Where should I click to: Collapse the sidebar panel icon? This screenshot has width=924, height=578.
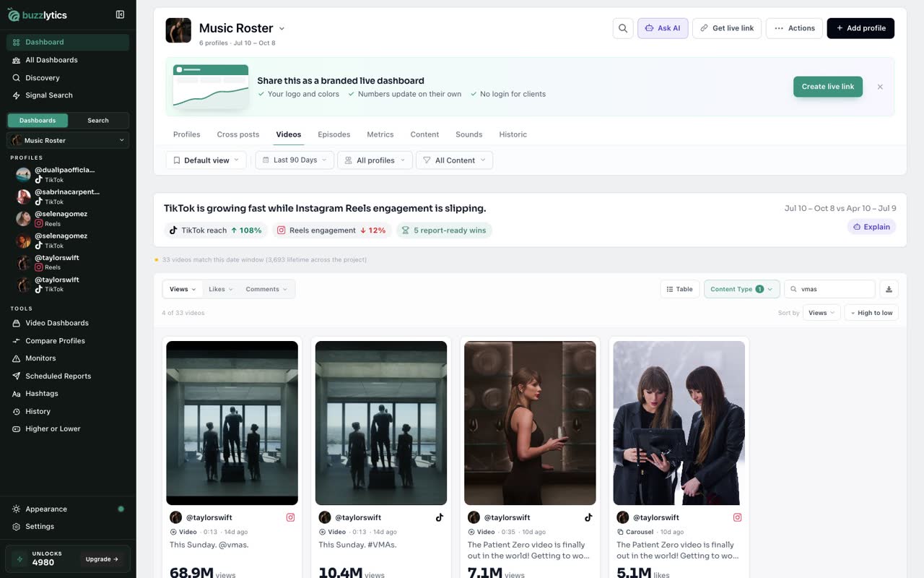pyautogui.click(x=120, y=14)
